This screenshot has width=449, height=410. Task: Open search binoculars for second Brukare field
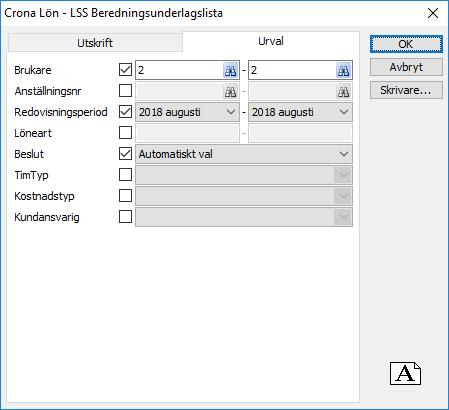[343, 70]
